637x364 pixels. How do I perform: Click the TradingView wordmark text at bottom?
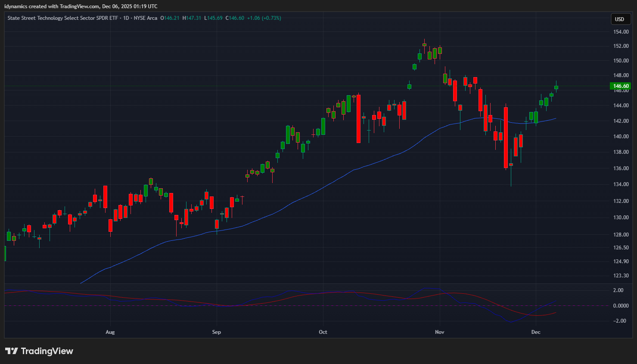[x=47, y=351]
